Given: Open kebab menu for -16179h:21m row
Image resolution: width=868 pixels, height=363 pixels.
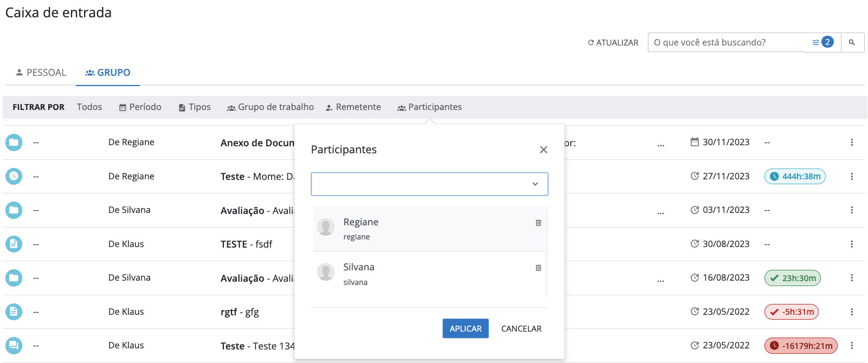Looking at the screenshot, I should (x=851, y=346).
